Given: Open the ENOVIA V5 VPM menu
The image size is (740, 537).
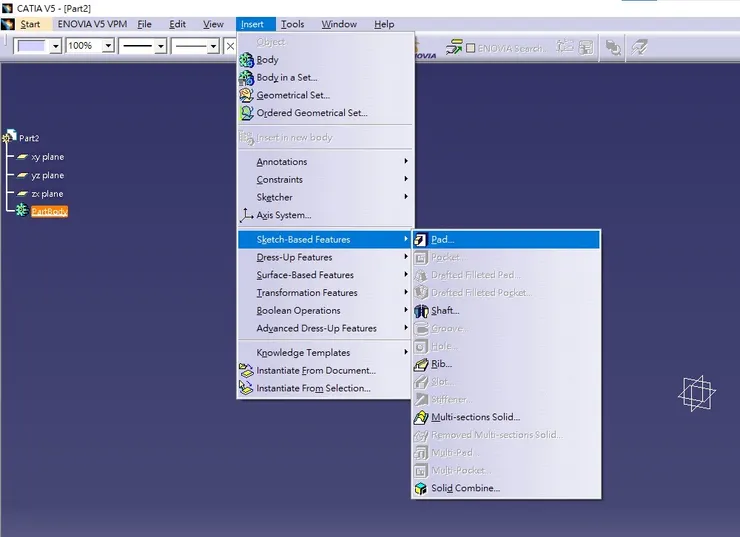Looking at the screenshot, I should [92, 24].
